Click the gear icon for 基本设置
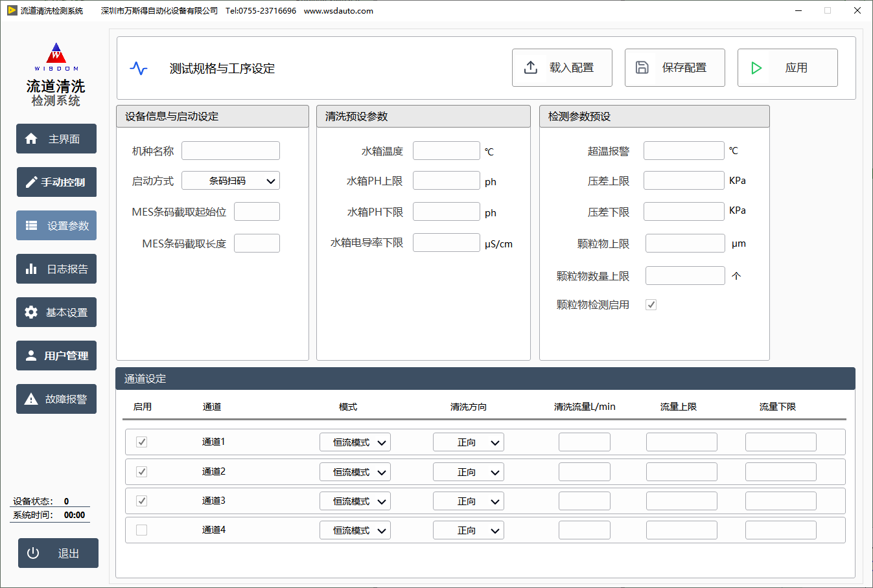 [x=31, y=312]
